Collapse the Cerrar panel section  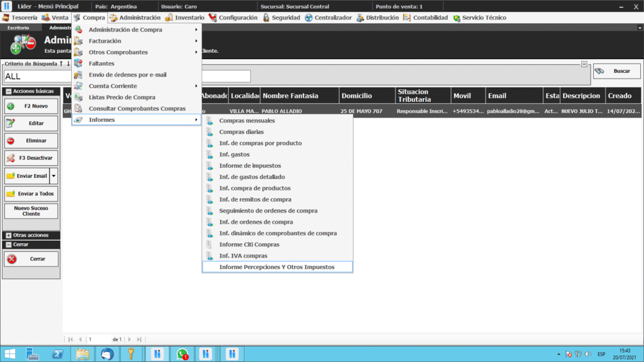(x=8, y=244)
